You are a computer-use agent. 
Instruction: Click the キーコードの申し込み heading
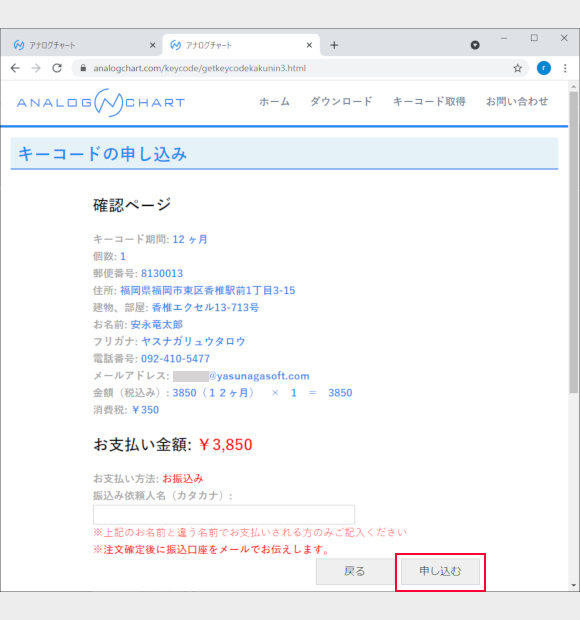click(x=102, y=154)
